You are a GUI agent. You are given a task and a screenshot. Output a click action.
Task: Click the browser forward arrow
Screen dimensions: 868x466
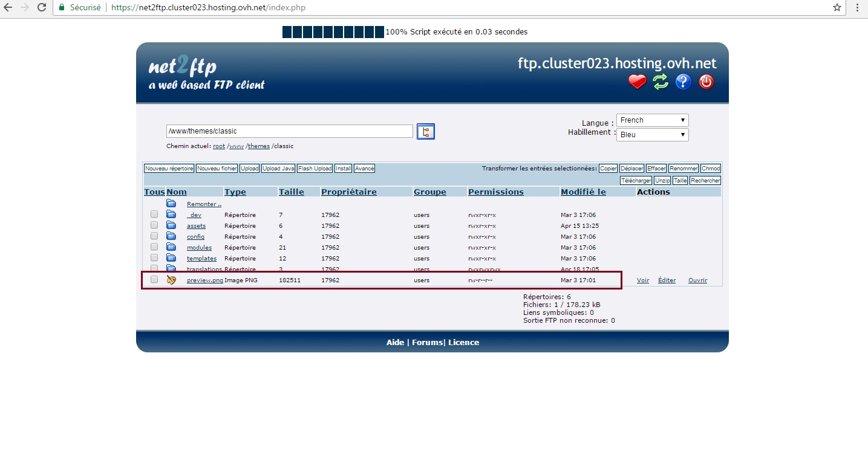pos(25,8)
